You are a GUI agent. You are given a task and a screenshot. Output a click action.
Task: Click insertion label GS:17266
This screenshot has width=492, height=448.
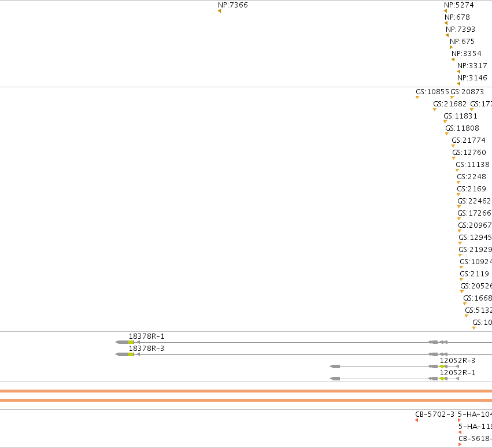(475, 213)
